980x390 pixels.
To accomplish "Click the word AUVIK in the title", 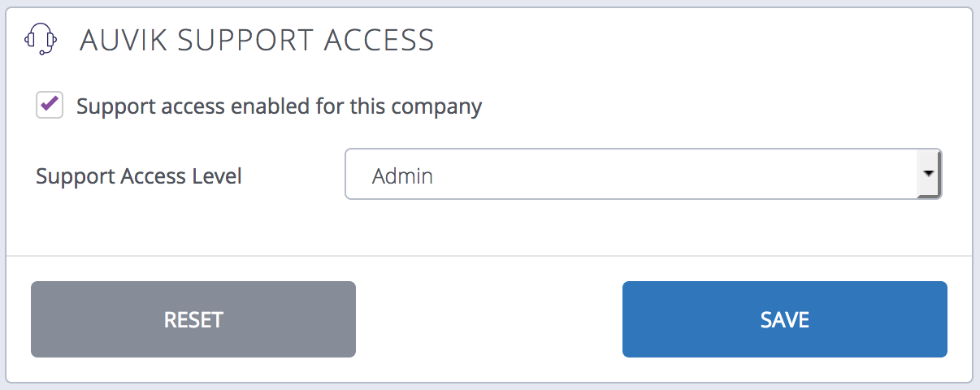I will 120,40.
